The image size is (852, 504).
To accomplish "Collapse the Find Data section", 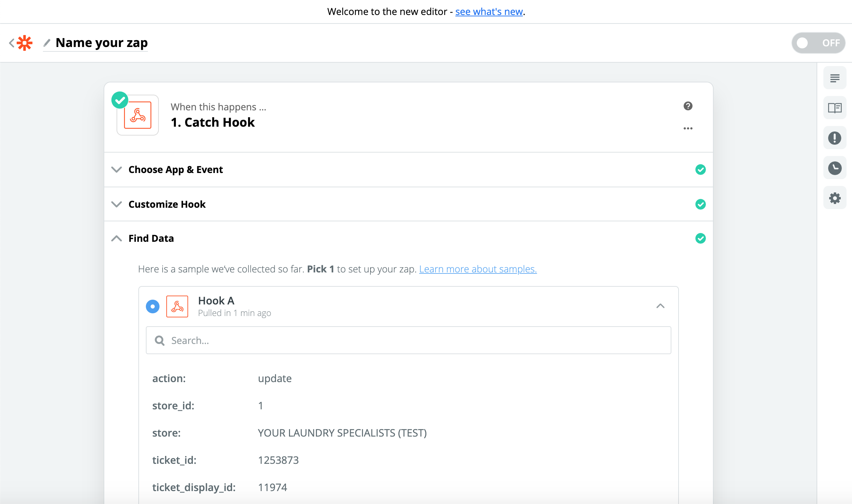I will coord(151,238).
